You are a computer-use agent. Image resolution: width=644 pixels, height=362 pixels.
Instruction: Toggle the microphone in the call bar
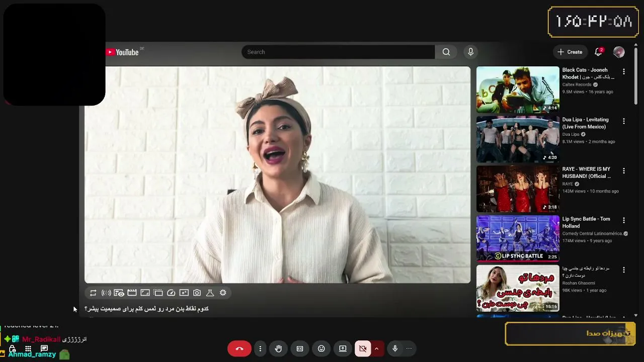(395, 348)
